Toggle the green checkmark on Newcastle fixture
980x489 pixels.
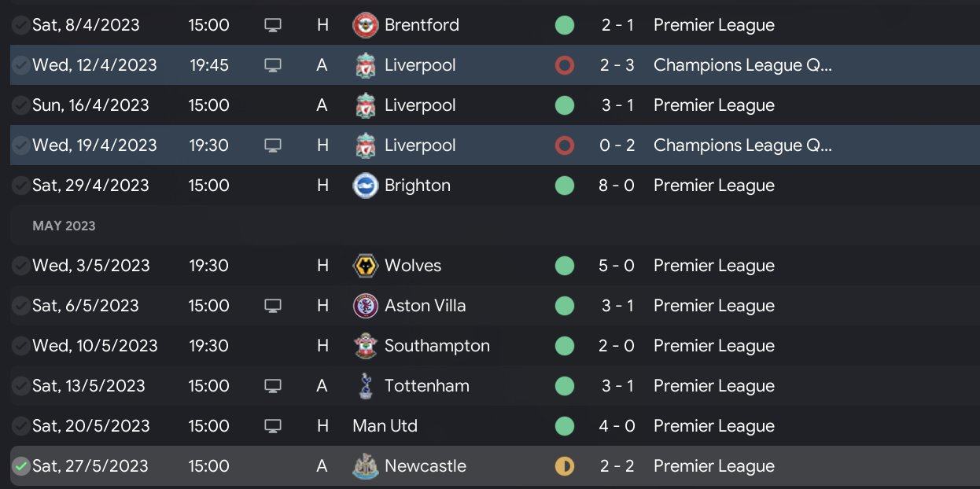(x=20, y=466)
